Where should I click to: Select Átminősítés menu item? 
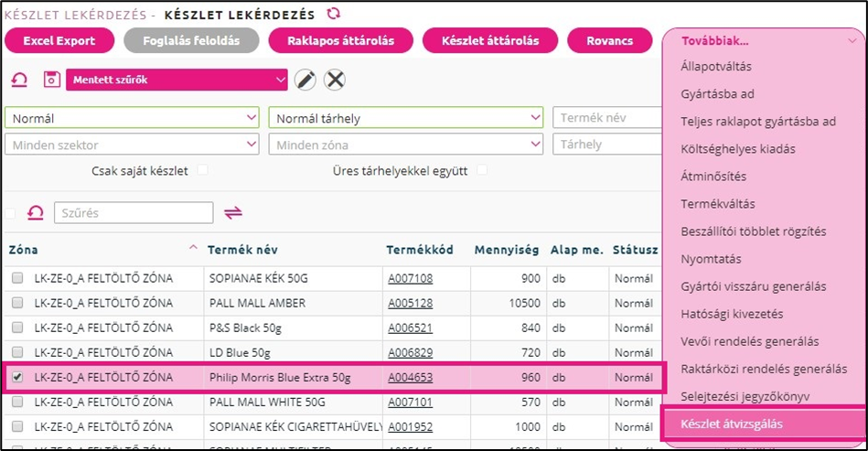pos(713,177)
